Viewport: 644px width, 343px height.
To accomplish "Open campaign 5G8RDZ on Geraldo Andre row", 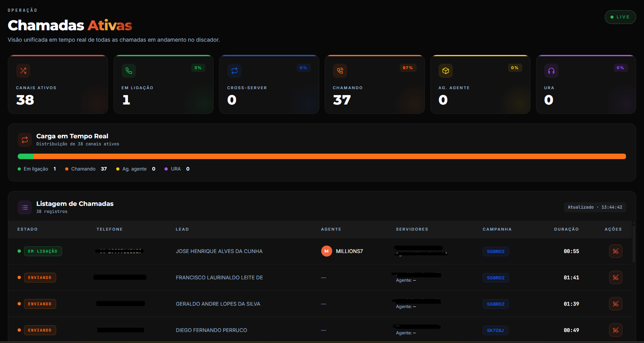I will click(x=496, y=304).
